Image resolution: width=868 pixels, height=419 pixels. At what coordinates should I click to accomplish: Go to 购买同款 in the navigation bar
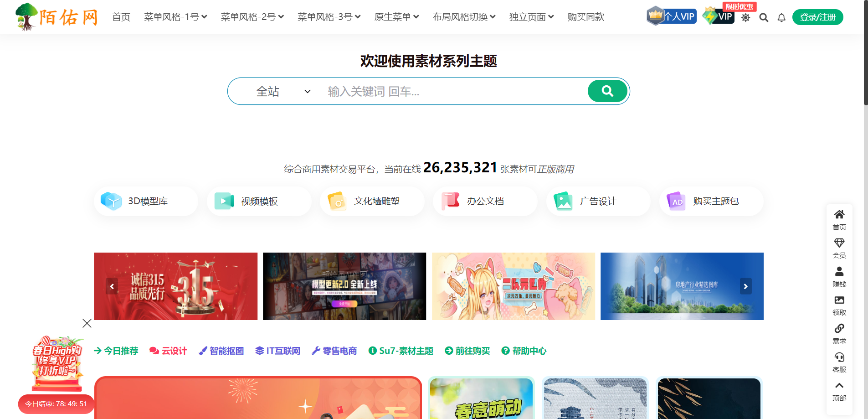click(586, 17)
